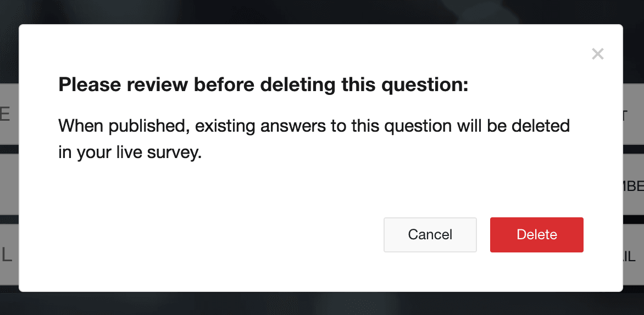
Task: Click the 'in your live survey.' text line
Action: 130,153
